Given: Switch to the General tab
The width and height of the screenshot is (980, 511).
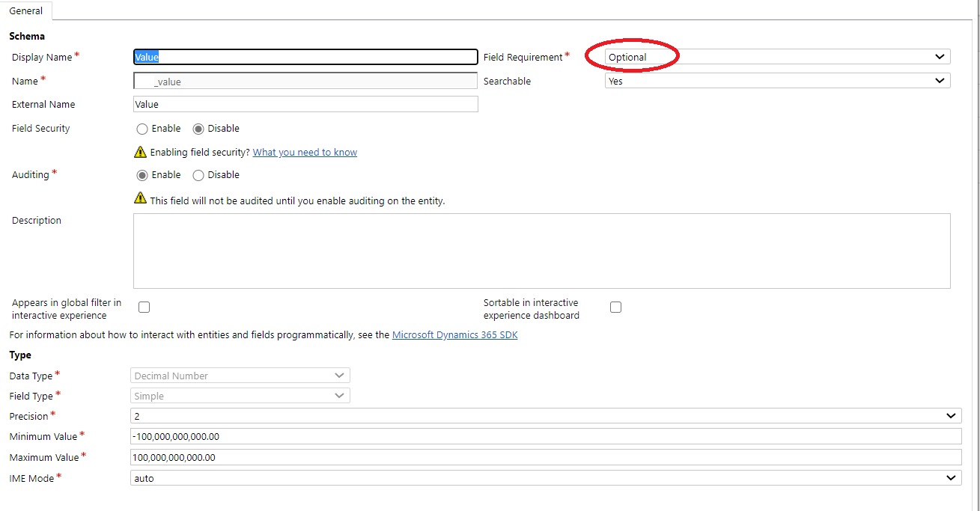Looking at the screenshot, I should point(25,10).
